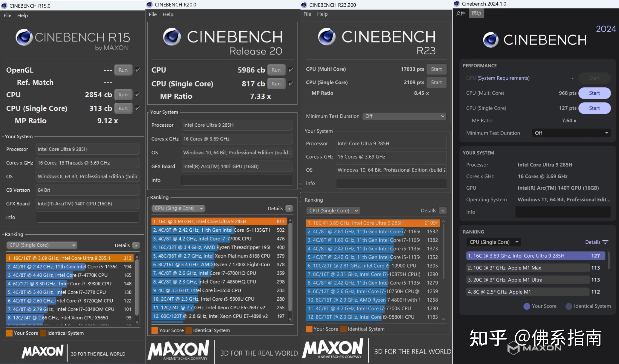Start CPU (Multi Core) test in Cinebench R23
The height and width of the screenshot is (364, 619).
[436, 69]
